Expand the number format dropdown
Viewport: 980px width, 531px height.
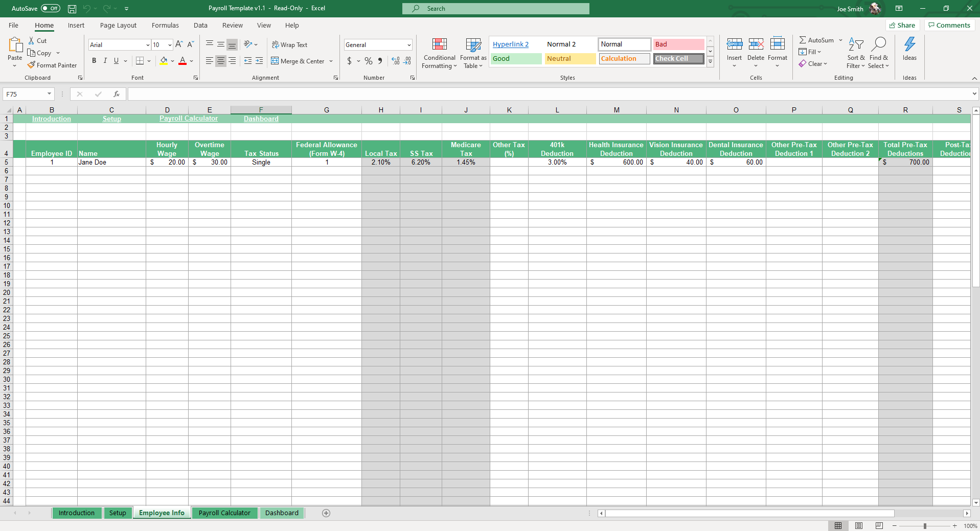click(x=409, y=45)
